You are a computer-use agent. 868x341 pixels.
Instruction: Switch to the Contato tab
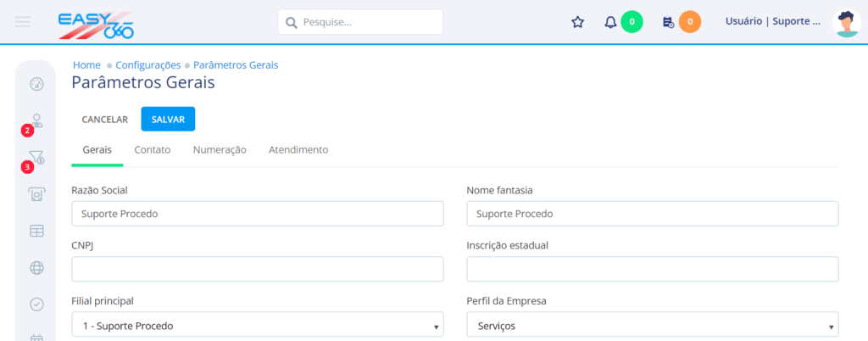(153, 149)
